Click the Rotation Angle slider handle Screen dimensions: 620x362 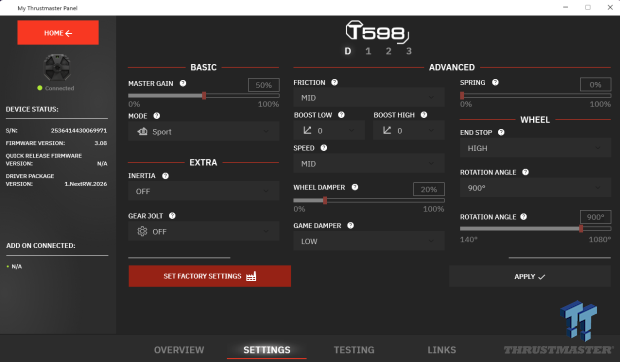tap(581, 228)
